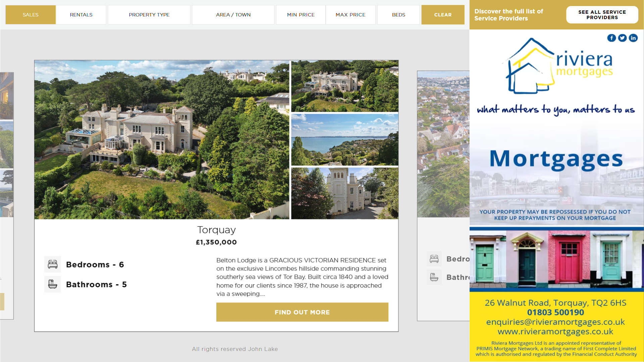The height and width of the screenshot is (362, 644).
Task: Click Find Out More for Torquay property
Action: (x=302, y=312)
